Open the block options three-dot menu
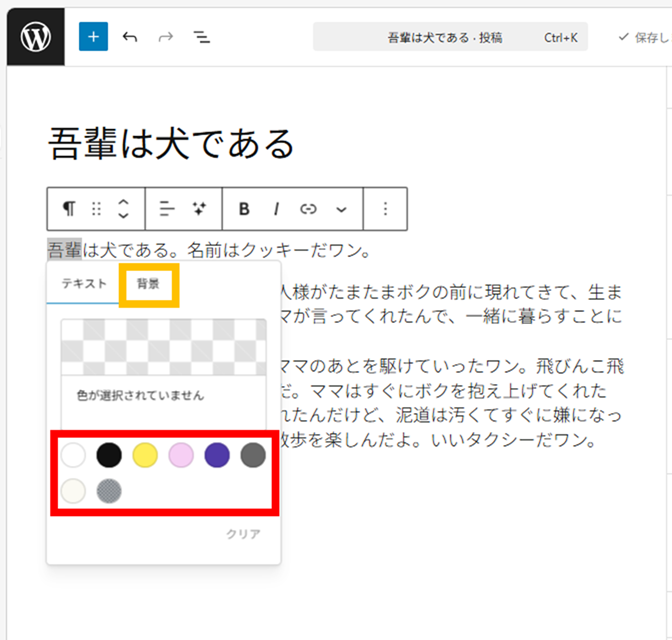 (386, 209)
